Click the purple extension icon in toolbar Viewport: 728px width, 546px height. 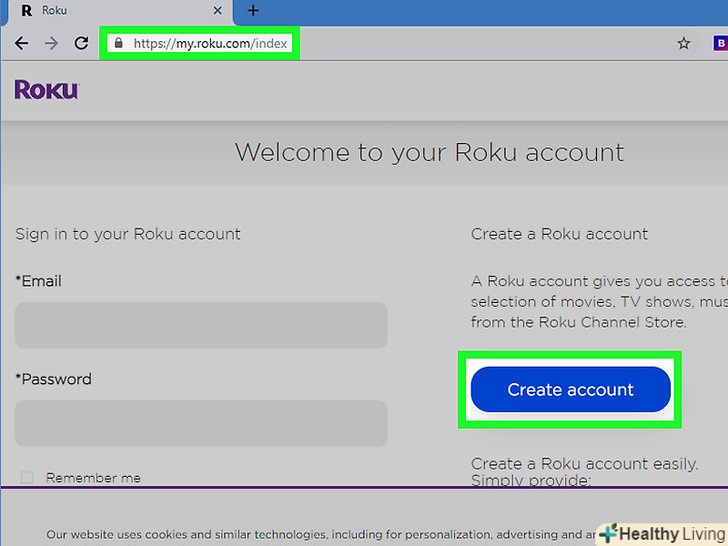point(719,44)
